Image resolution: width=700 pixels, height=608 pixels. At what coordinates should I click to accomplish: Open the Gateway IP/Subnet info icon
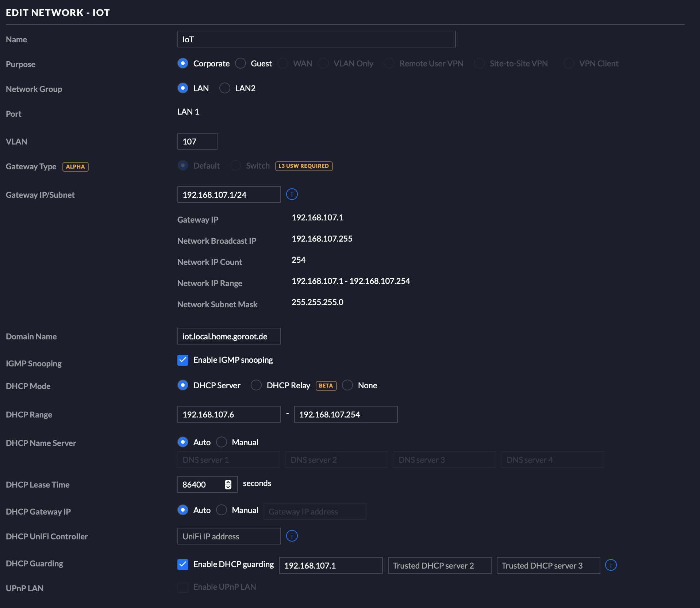[x=292, y=194]
